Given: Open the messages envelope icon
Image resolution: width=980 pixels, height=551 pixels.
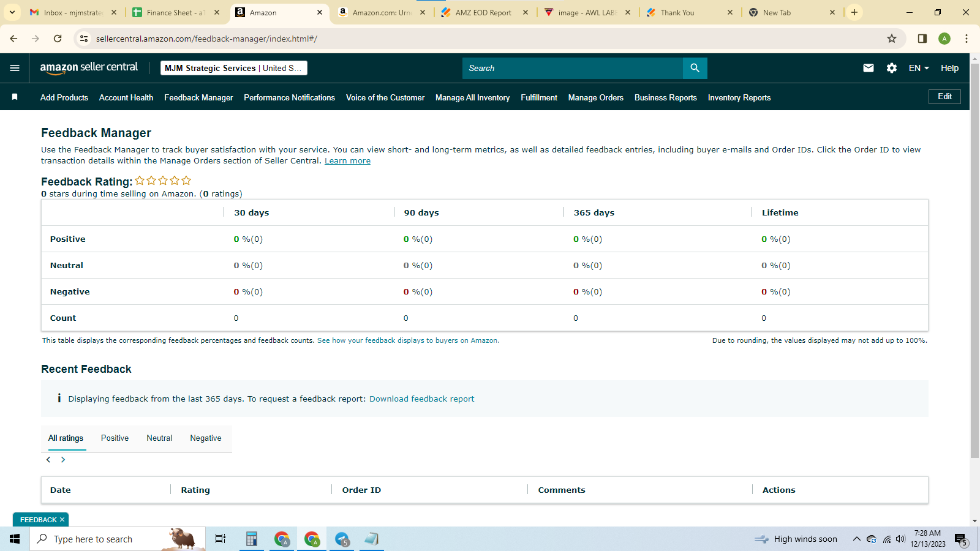Looking at the screenshot, I should tap(869, 68).
